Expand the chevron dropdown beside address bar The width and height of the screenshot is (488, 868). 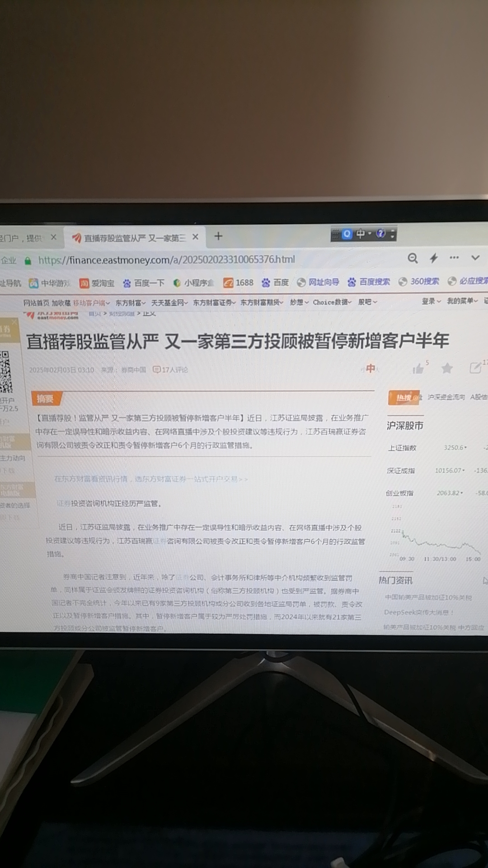pos(475,258)
